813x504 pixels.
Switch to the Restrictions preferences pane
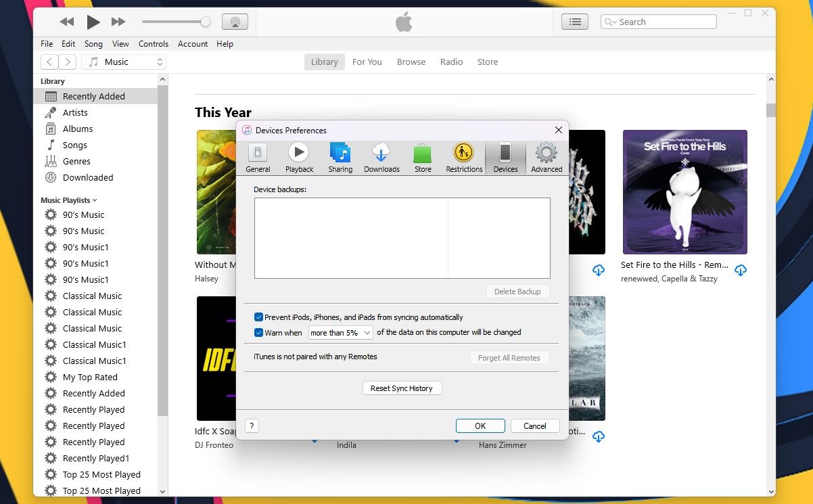[x=463, y=158]
